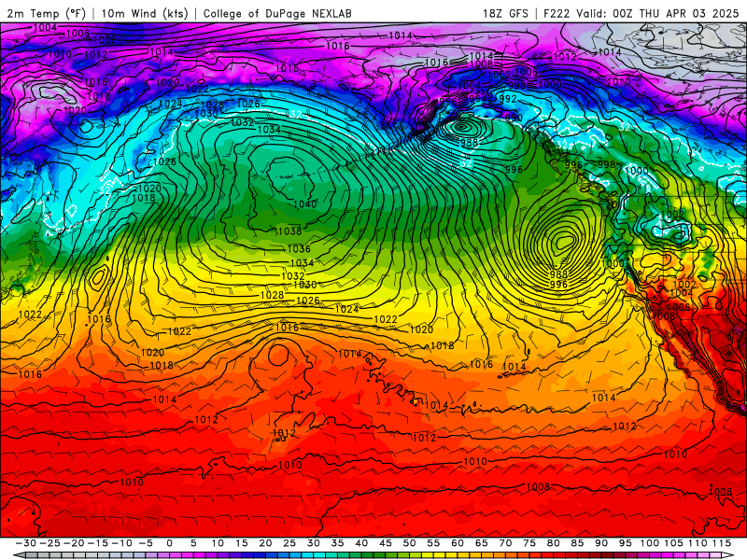Click the 45 temperature scale label
Screen dimensions: 747x560
[385, 543]
